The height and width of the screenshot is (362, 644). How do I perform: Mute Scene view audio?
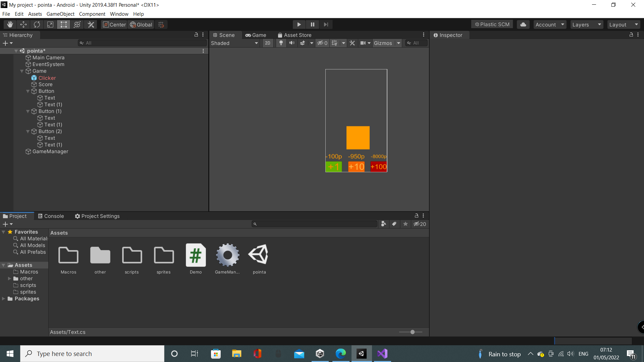click(x=291, y=43)
